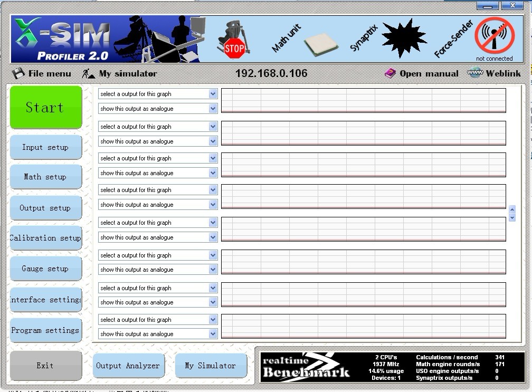Image resolution: width=532 pixels, height=392 pixels.
Task: Open the File menu
Action: pyautogui.click(x=41, y=73)
